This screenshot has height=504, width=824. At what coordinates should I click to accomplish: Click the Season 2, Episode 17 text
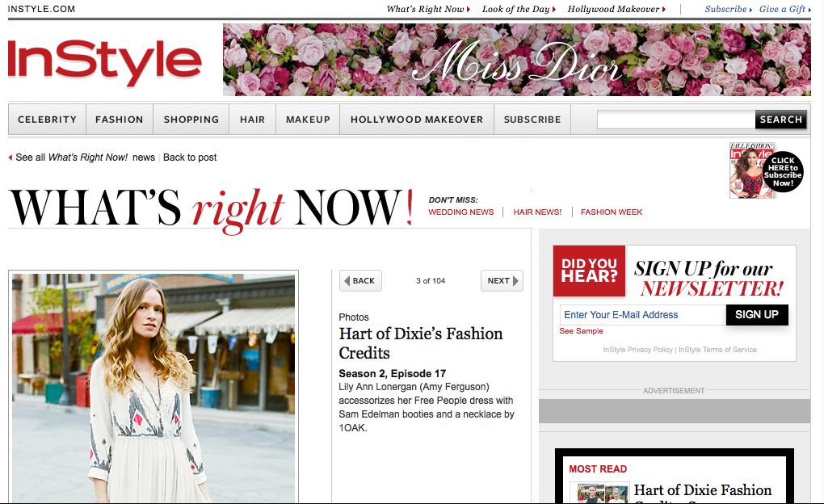[392, 374]
